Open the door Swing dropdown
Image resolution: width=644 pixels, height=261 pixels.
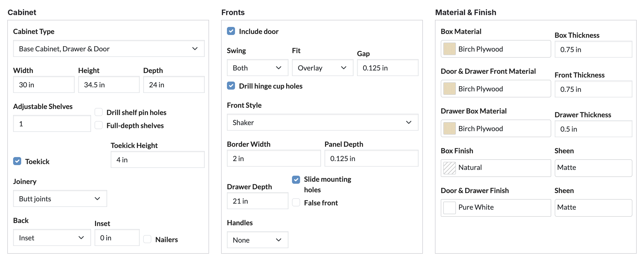click(257, 68)
